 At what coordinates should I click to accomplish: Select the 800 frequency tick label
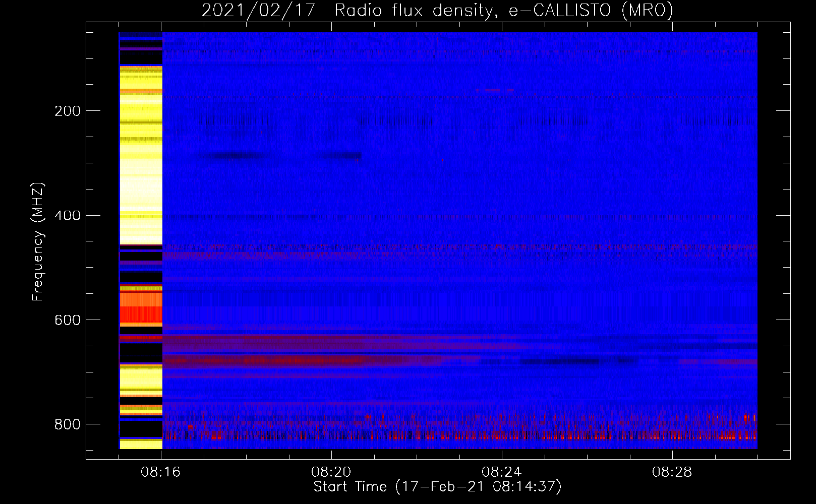point(67,424)
